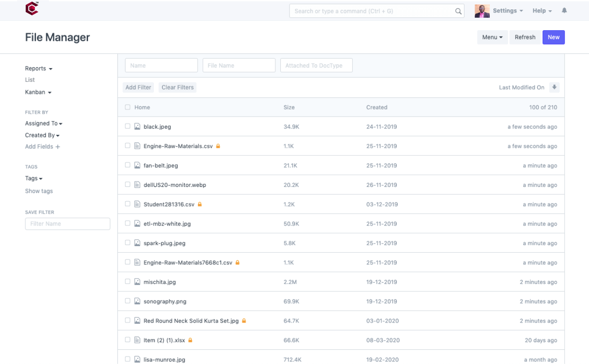The image size is (589, 364).
Task: Check the box for fan-belt.jpeg
Action: click(x=128, y=165)
